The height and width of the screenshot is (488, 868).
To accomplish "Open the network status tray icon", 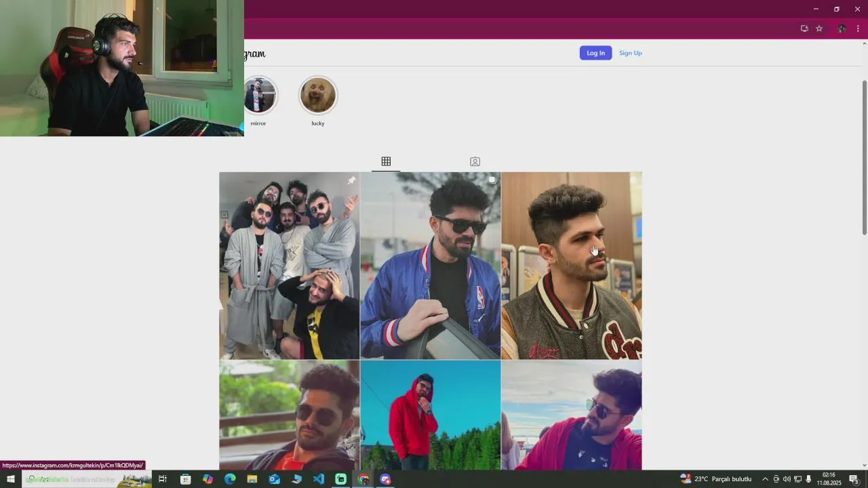I will pyautogui.click(x=798, y=479).
